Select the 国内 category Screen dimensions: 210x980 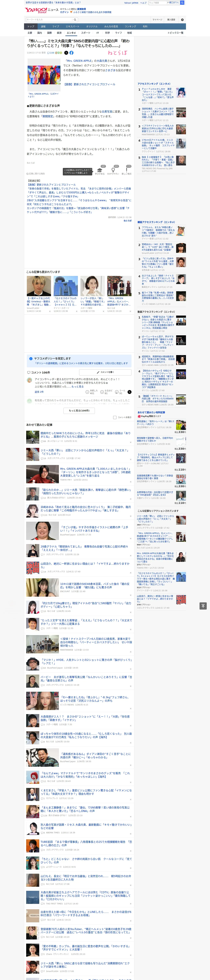[39, 33]
